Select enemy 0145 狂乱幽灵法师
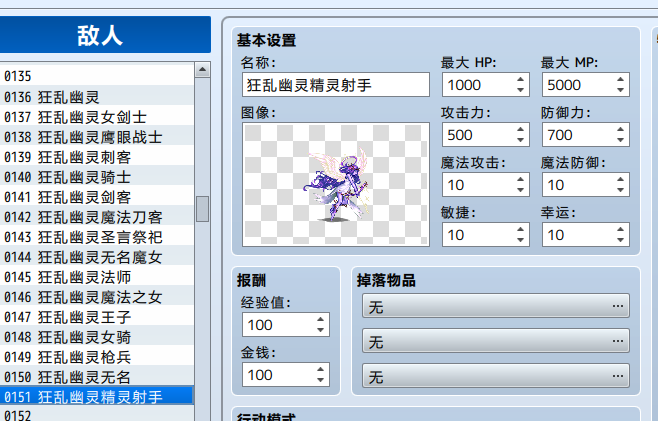The height and width of the screenshot is (421, 658). click(97, 277)
